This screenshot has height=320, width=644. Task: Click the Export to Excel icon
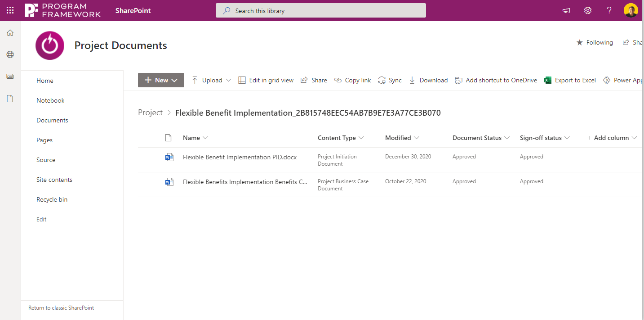click(x=548, y=80)
